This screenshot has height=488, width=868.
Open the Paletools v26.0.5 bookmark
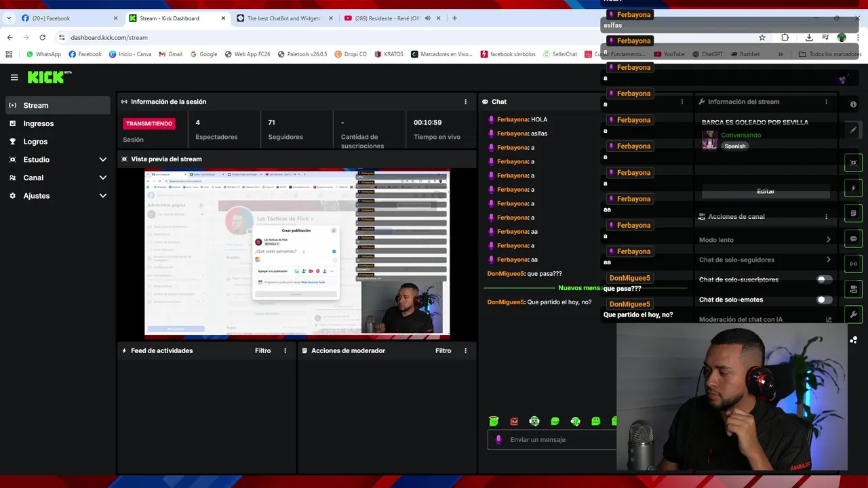tap(302, 54)
